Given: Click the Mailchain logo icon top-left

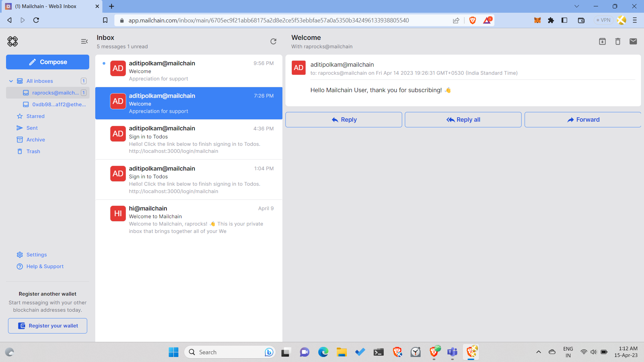Looking at the screenshot, I should [12, 41].
